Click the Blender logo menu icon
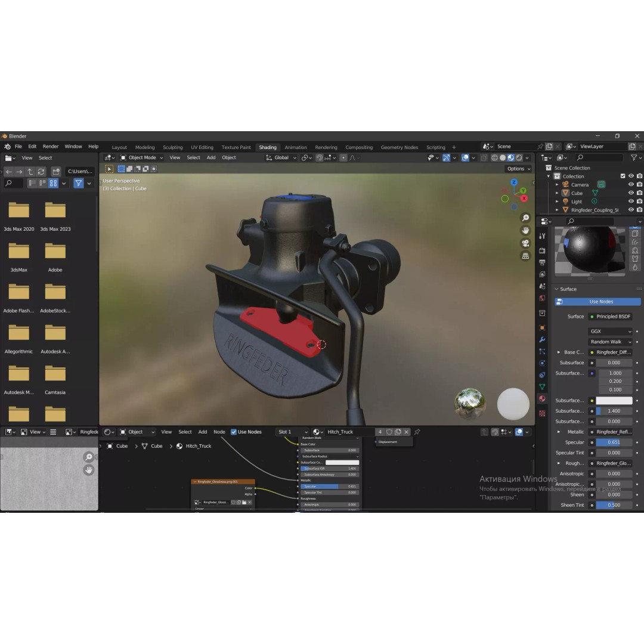644x644 pixels. 7,147
